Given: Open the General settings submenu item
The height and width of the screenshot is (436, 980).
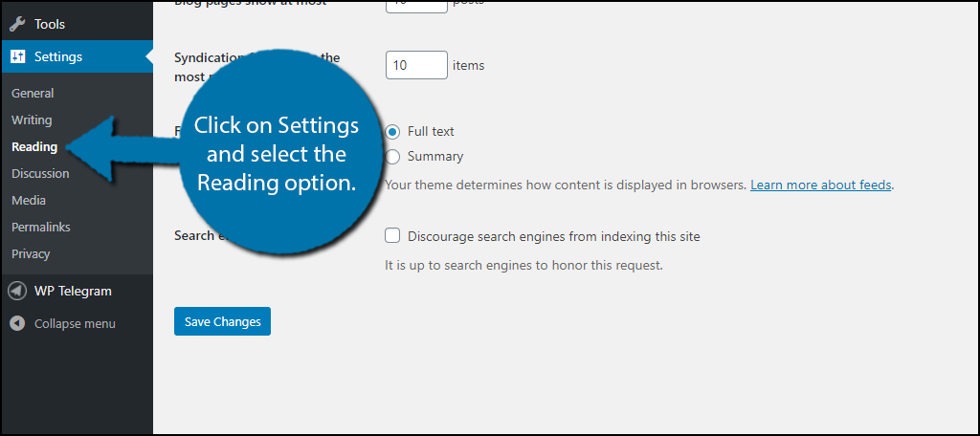Looking at the screenshot, I should click(x=33, y=93).
